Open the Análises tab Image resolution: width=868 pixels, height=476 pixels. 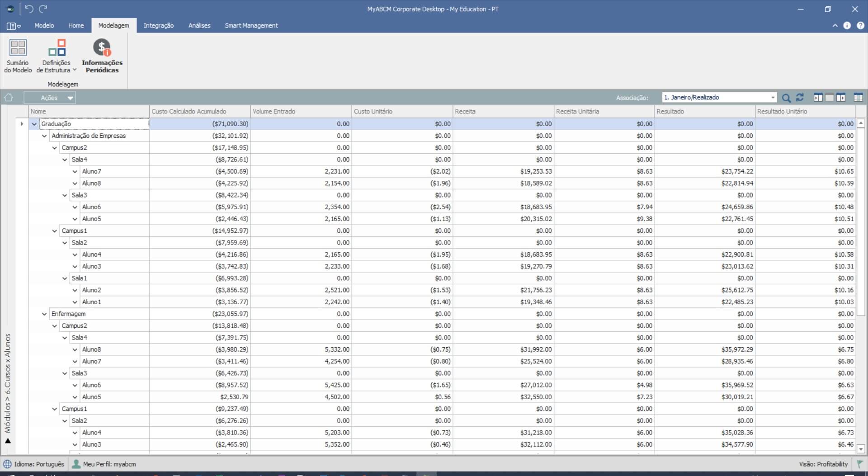point(199,26)
